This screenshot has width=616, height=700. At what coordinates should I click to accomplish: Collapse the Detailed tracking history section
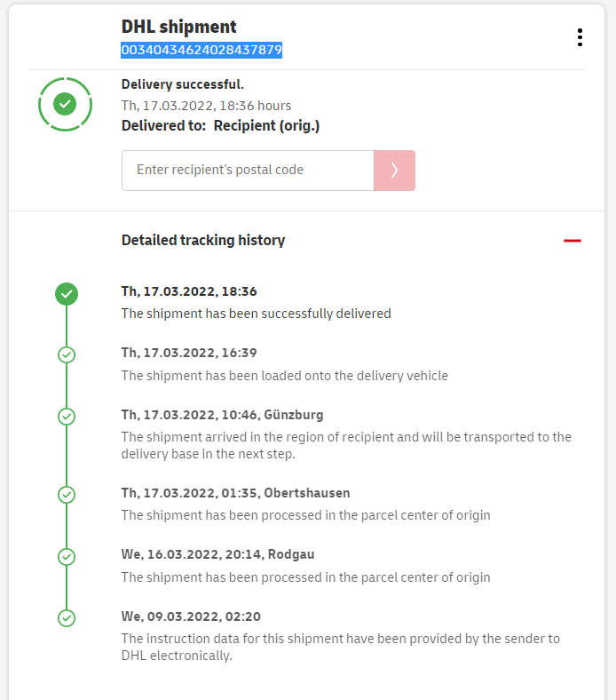pyautogui.click(x=573, y=241)
